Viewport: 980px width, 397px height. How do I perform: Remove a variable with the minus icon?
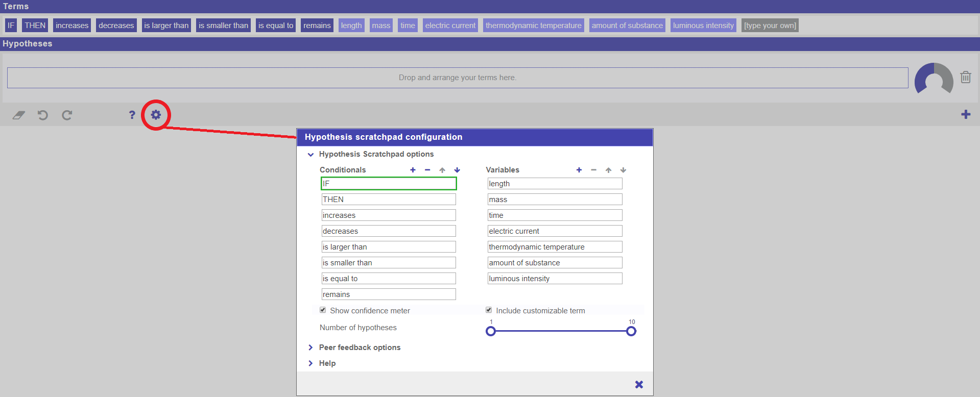pos(593,170)
